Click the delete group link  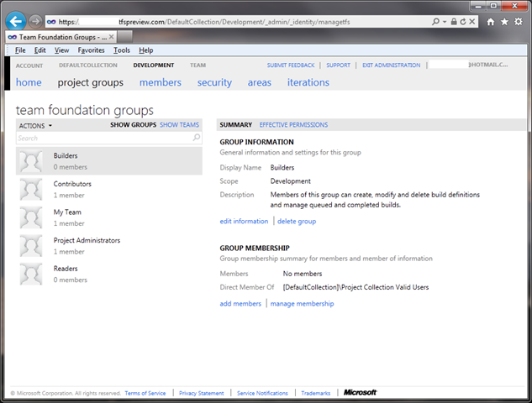297,221
